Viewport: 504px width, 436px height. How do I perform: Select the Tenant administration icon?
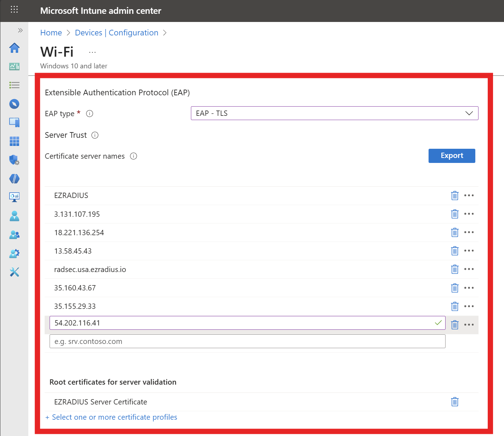(x=14, y=253)
